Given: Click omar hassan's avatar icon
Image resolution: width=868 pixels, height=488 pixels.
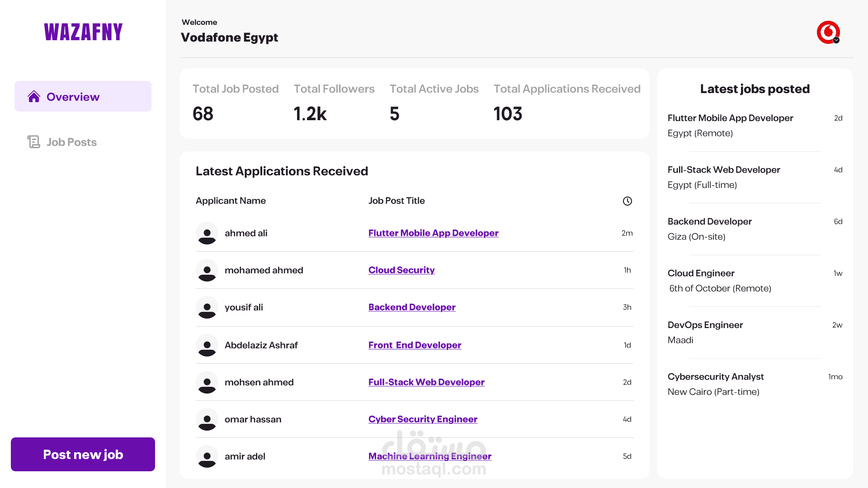Looking at the screenshot, I should [207, 420].
